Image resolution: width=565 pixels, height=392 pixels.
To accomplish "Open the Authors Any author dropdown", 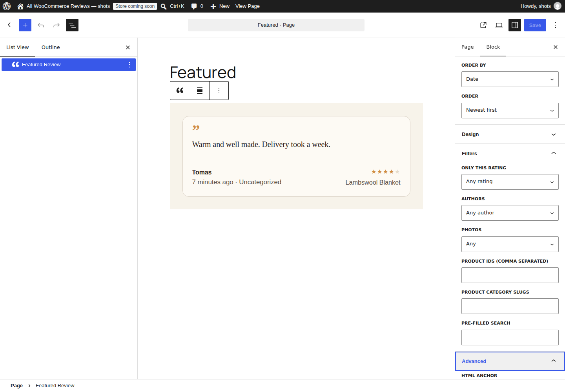I will pyautogui.click(x=510, y=213).
